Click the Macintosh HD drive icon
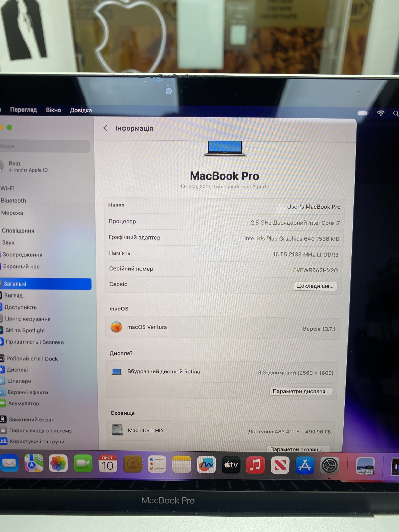This screenshot has height=532, width=399. [117, 430]
